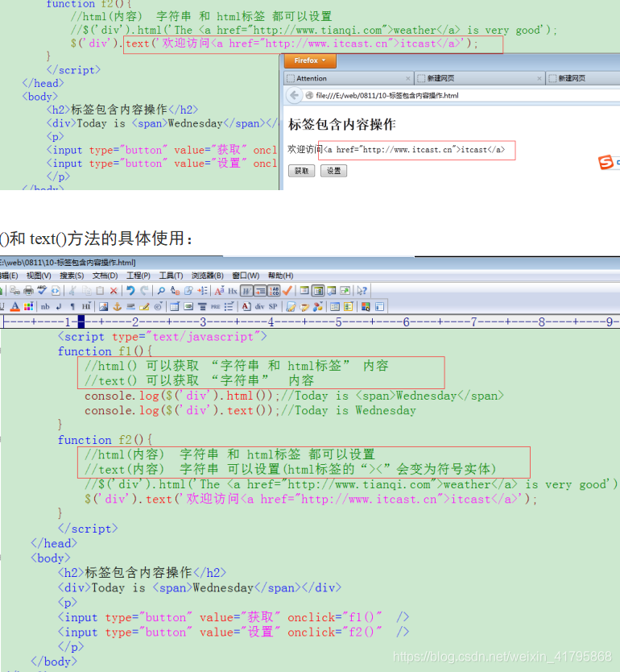Screen dimensions: 620x672
Task: Open the HI heading dropdown
Action: (x=86, y=306)
